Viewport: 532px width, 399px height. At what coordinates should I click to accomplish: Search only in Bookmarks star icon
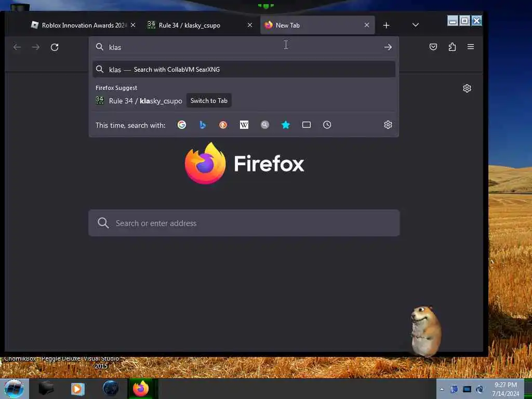[x=286, y=125]
